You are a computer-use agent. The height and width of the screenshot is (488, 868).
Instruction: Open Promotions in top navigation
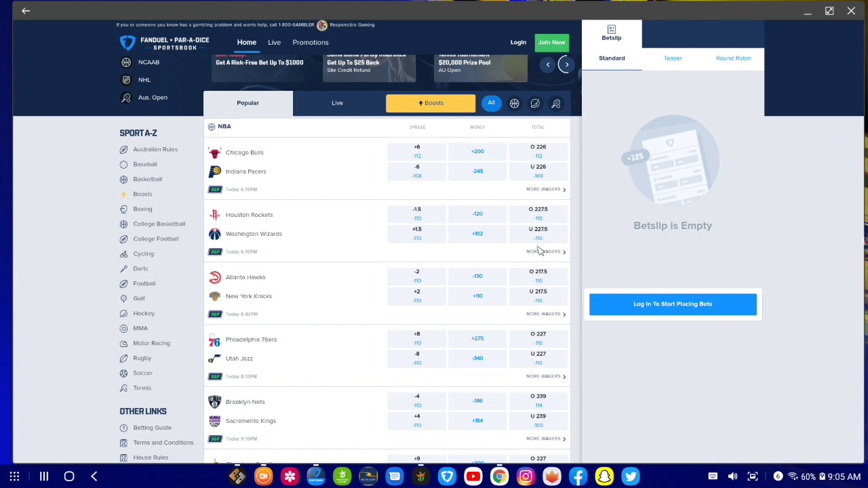311,43
